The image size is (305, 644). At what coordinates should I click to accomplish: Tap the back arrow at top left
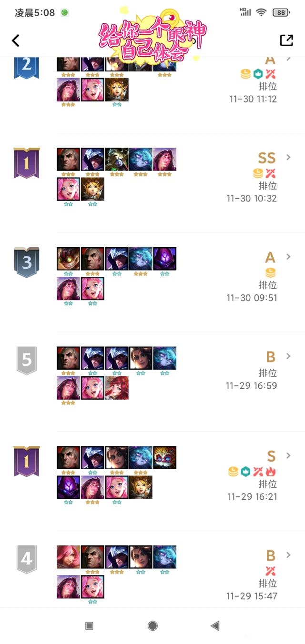[16, 40]
